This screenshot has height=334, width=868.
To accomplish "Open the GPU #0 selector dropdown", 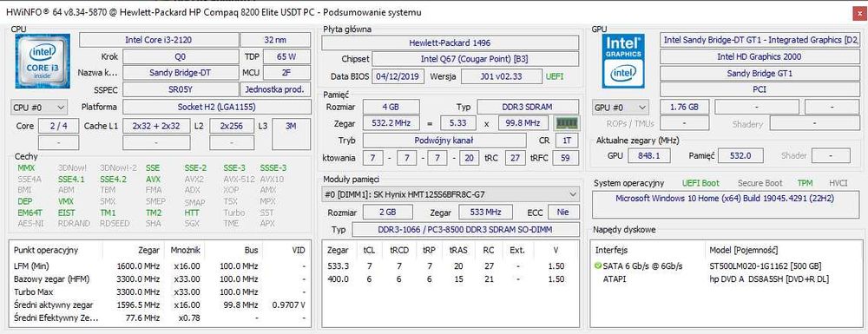I will pyautogui.click(x=621, y=107).
